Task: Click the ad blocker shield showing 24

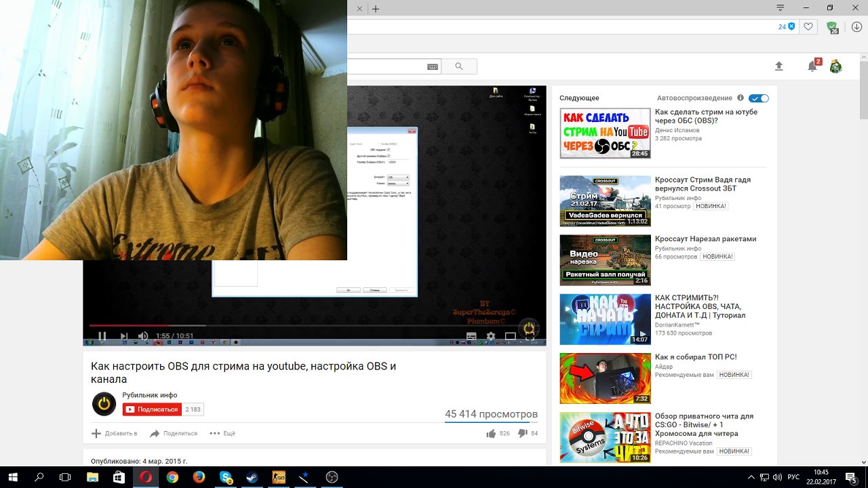Action: point(787,26)
